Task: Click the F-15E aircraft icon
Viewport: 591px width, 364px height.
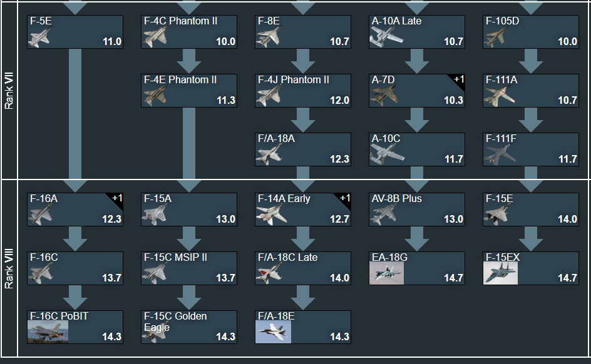Action: 500,215
